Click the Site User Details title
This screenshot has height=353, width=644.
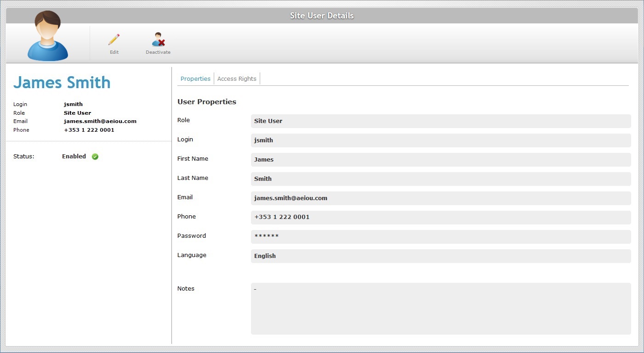point(322,16)
